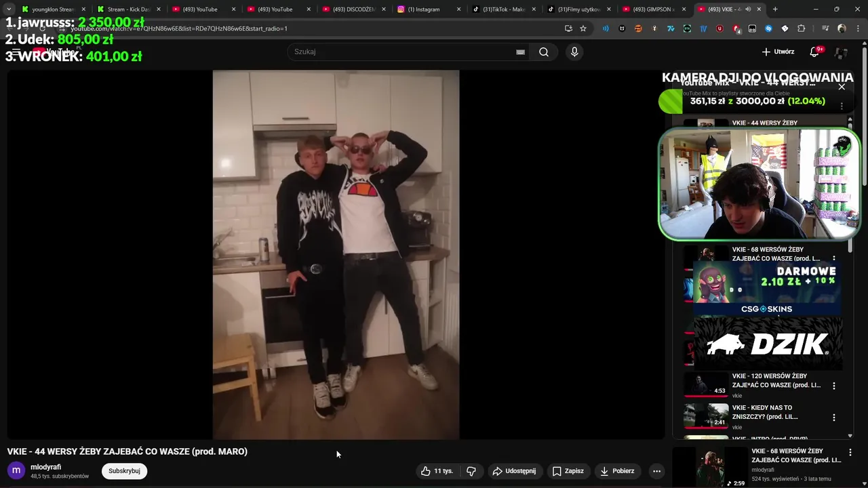Open options for recommended 68 WERSÓW video

(850, 452)
